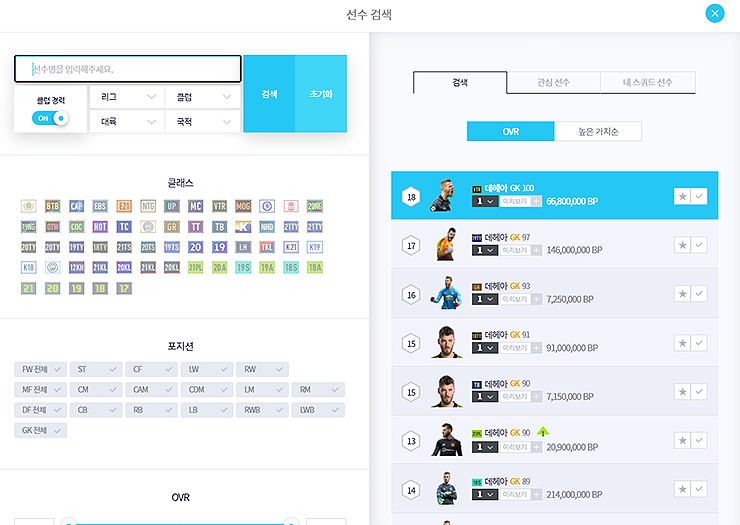Image resolution: width=740 pixels, height=525 pixels.
Task: Select the CAP class icon
Action: coord(76,206)
